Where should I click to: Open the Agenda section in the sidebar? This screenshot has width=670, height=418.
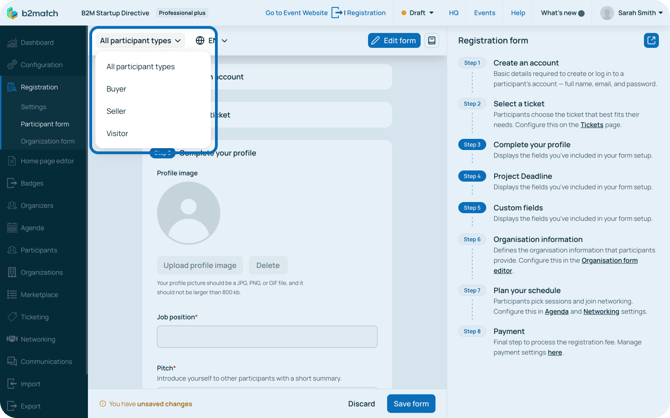pos(32,228)
